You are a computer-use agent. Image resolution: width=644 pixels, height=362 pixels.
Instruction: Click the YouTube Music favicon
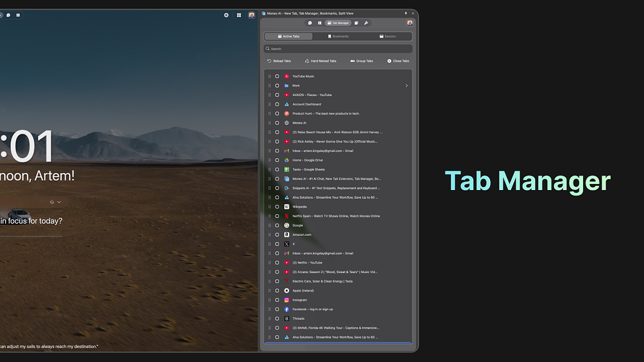pos(287,77)
